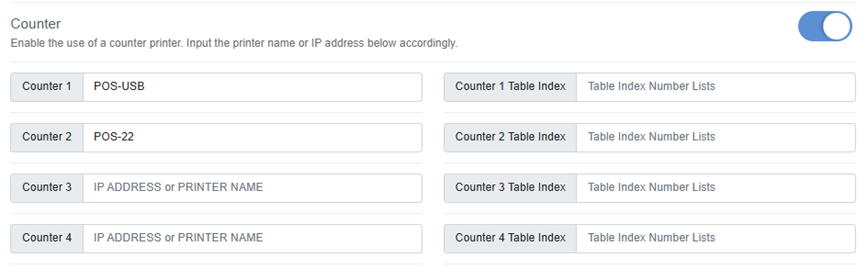The height and width of the screenshot is (268, 868).
Task: Disable the Counter printer toggle switch
Action: coord(825,26)
